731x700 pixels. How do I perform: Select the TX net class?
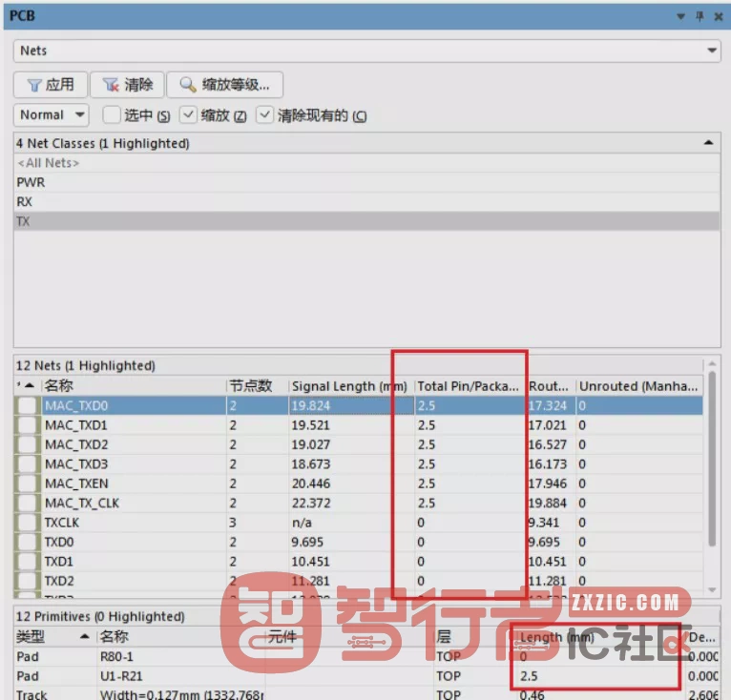366,221
